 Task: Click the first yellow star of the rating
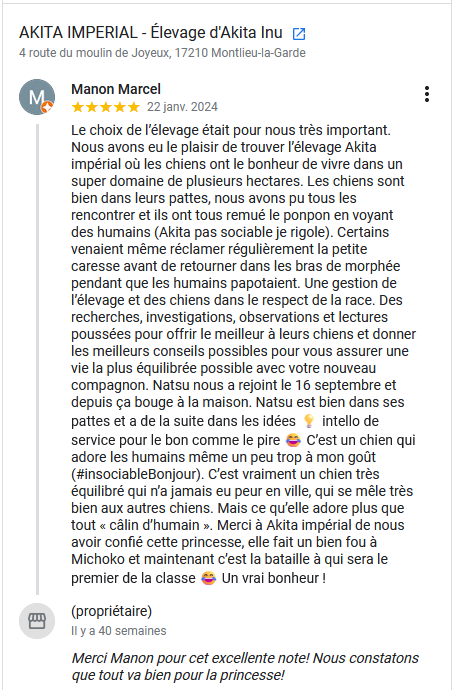pos(77,107)
